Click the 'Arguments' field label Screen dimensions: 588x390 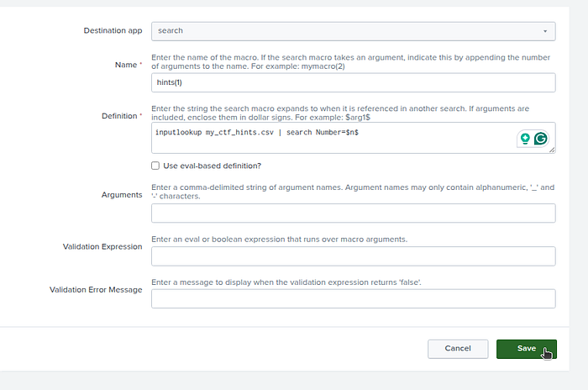[122, 195]
